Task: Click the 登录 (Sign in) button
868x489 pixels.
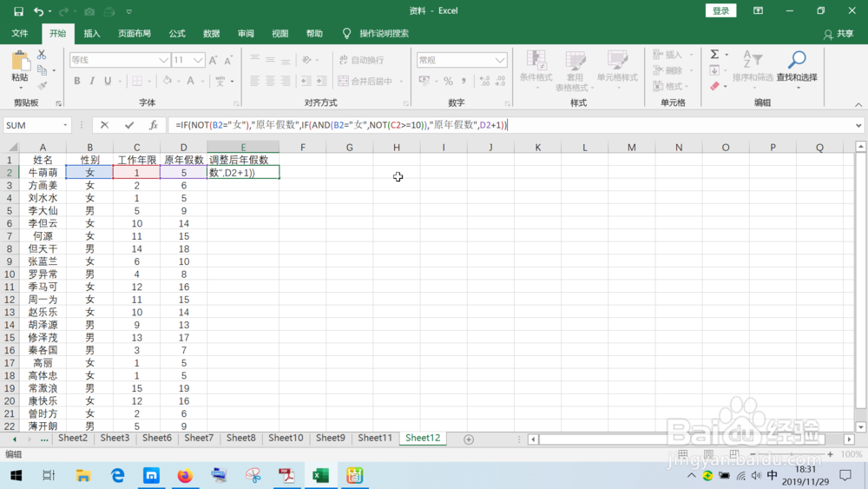Action: (x=720, y=10)
